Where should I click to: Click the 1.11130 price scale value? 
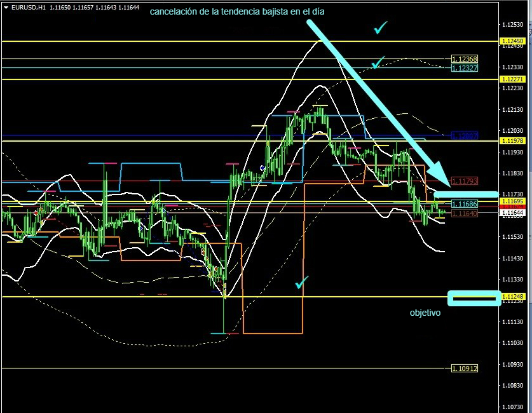pyautogui.click(x=512, y=322)
